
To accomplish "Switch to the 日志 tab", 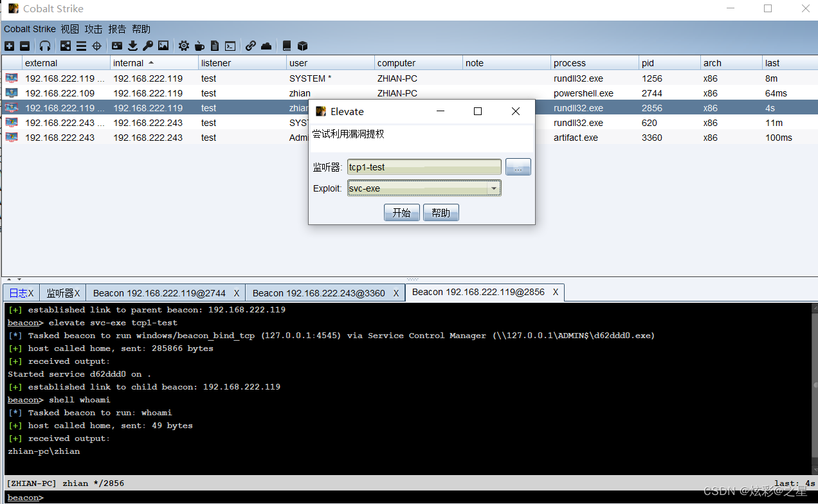I will 21,293.
